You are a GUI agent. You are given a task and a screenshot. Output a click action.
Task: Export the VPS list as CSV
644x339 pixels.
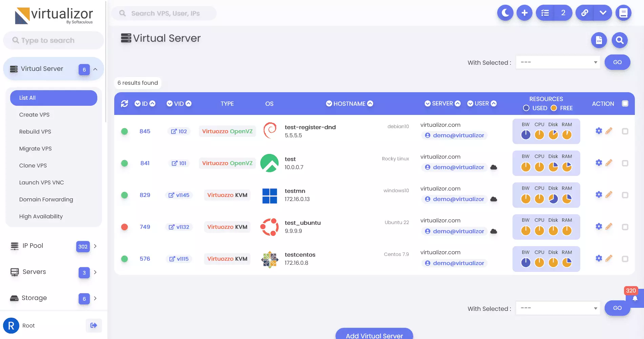click(599, 40)
